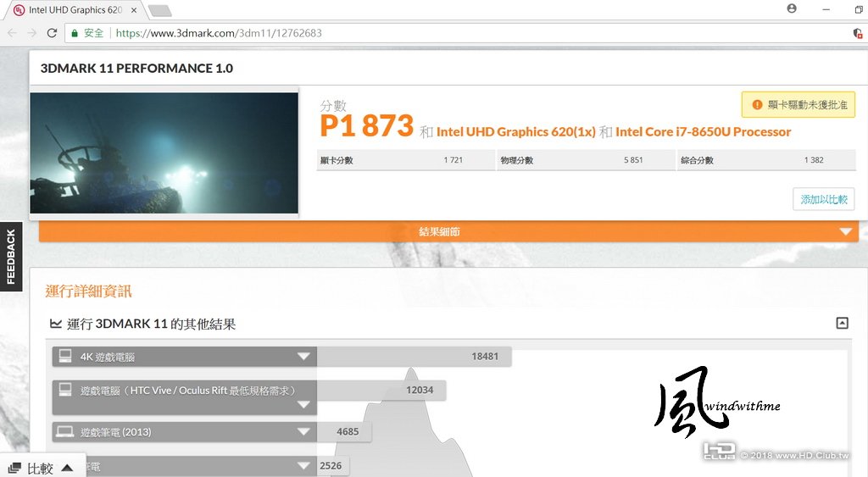Viewport: 868px width, 477px height.
Task: Close the Intel UHD Graphics 620 tab
Action: pos(133,10)
